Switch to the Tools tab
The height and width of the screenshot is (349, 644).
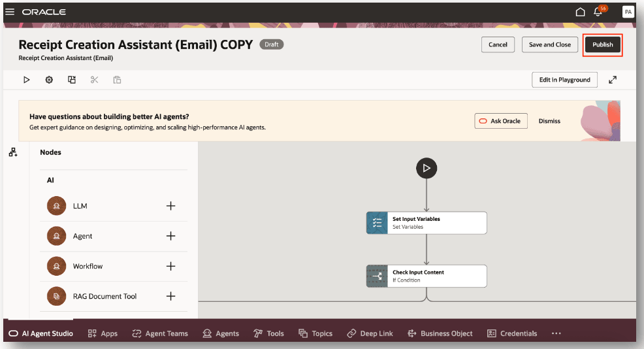[x=268, y=333]
